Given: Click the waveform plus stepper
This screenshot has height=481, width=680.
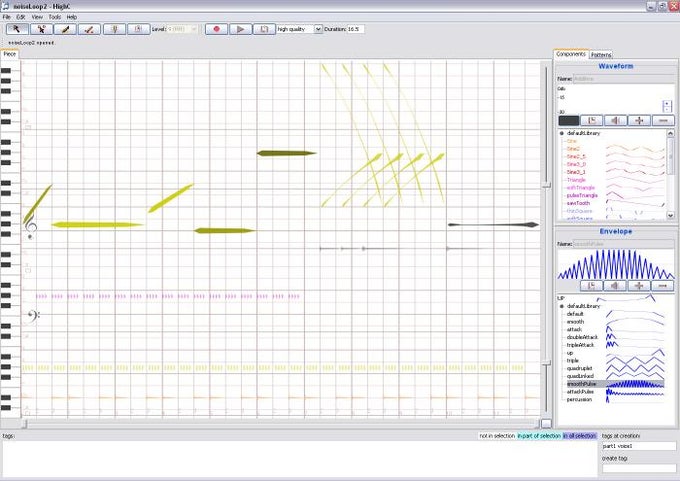Looking at the screenshot, I should (x=667, y=104).
